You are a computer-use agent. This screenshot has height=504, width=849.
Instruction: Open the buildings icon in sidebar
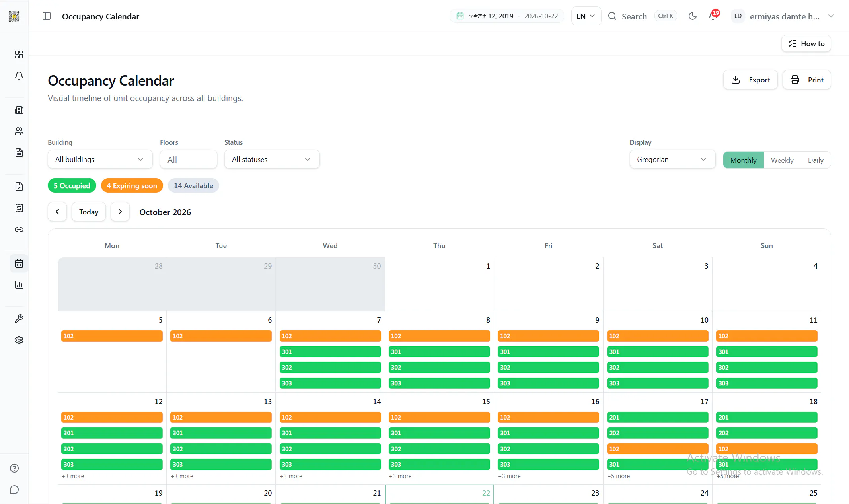tap(19, 110)
